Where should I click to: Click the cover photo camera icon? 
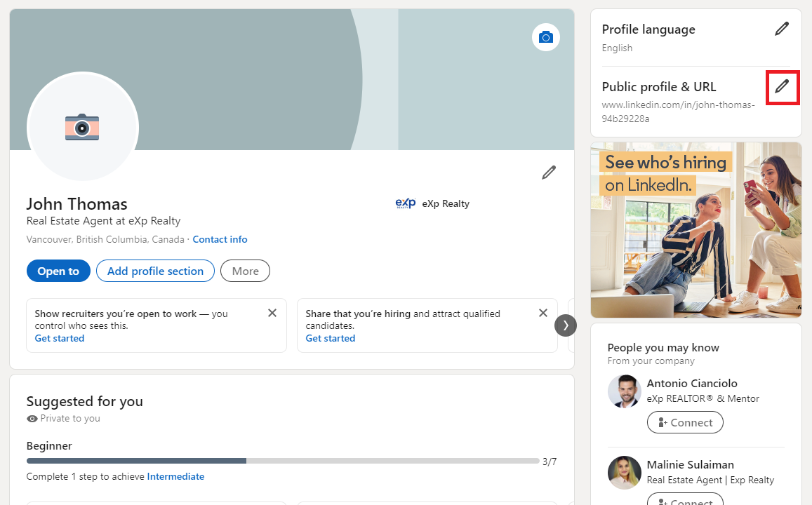546,37
